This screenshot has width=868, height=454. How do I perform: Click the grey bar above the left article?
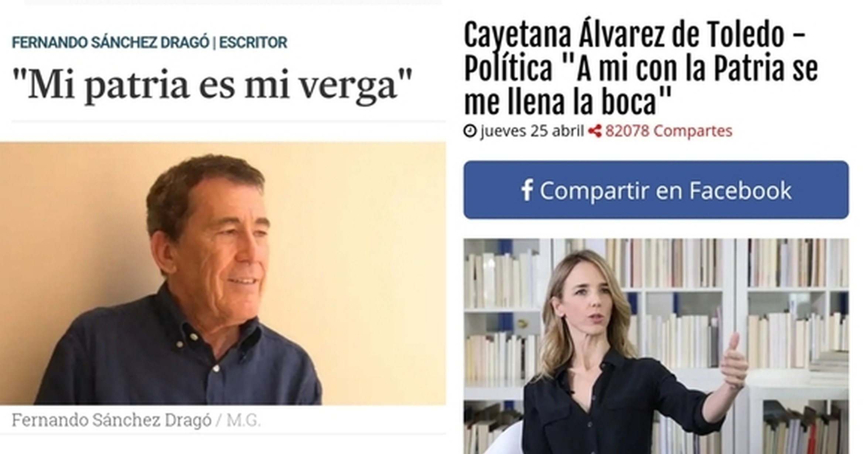point(233,2)
